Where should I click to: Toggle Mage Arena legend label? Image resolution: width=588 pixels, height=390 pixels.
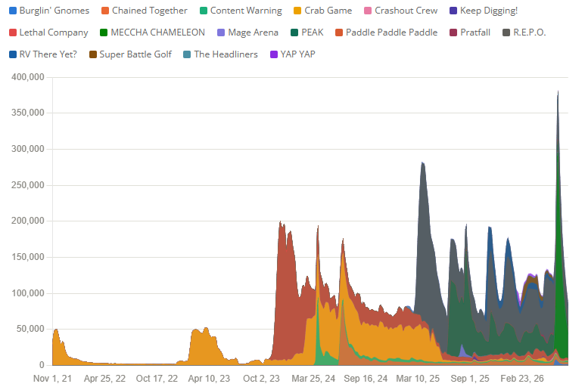tap(253, 32)
